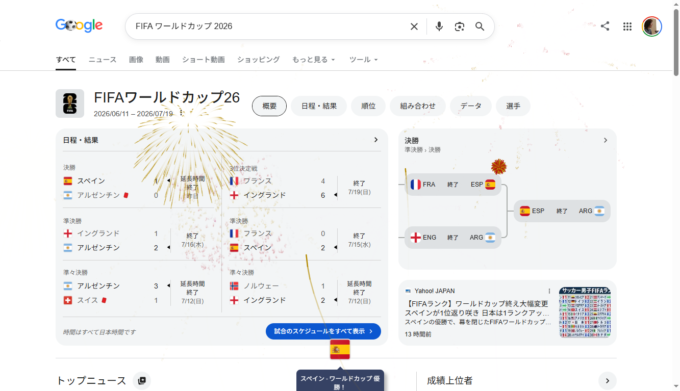The height and width of the screenshot is (391, 680).
Task: Click the Spain flag celebration icon at bottom
Action: pos(340,349)
